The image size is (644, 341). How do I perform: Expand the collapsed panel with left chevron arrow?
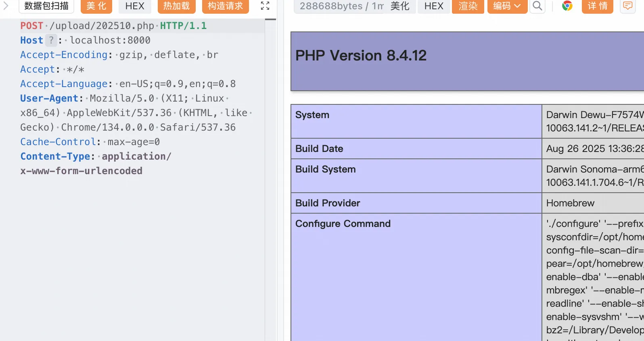[x=6, y=6]
